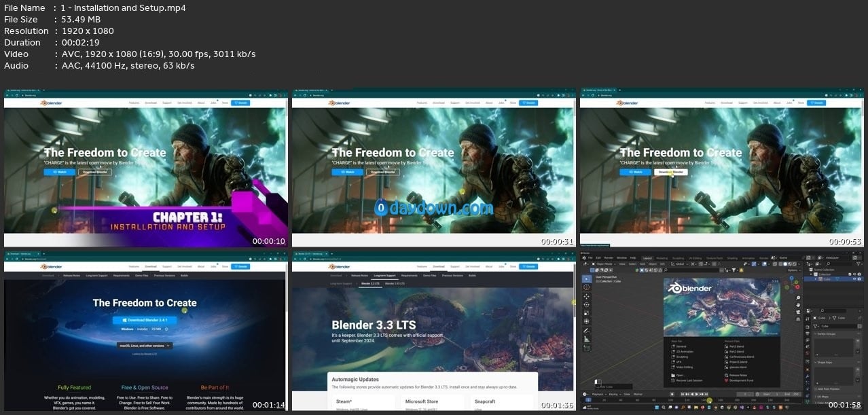Click the current-frame playhead in Blender's timeline
Image resolution: width=868 pixels, height=415 pixels.
(588, 400)
